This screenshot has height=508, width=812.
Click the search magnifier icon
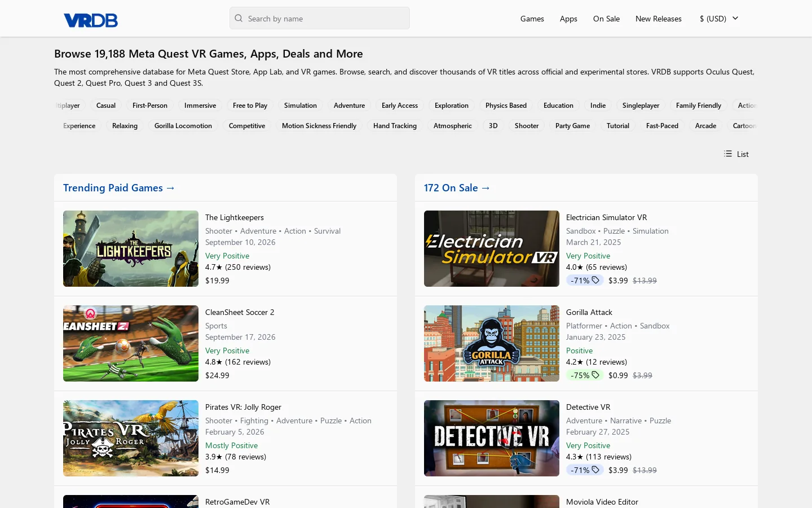[239, 18]
